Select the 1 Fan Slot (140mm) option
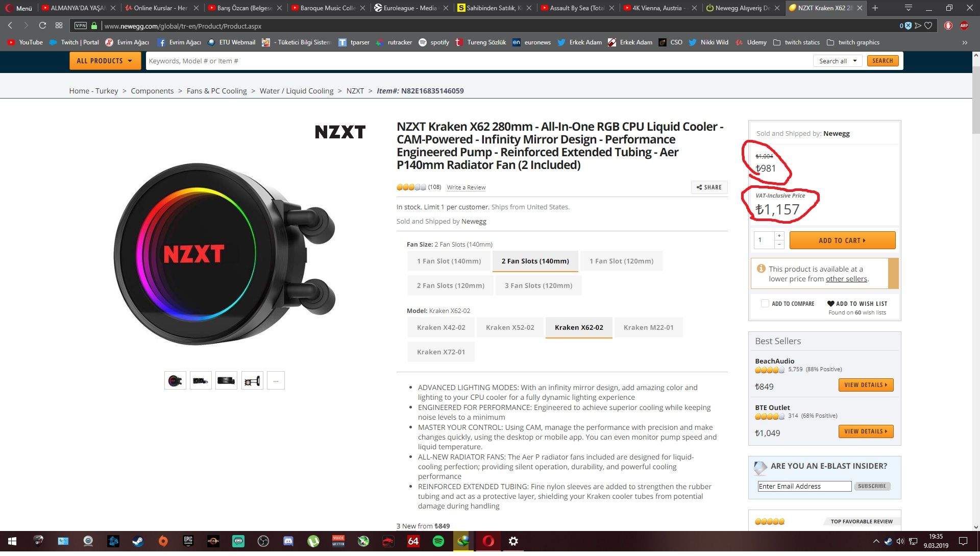This screenshot has height=556, width=980. pos(449,261)
